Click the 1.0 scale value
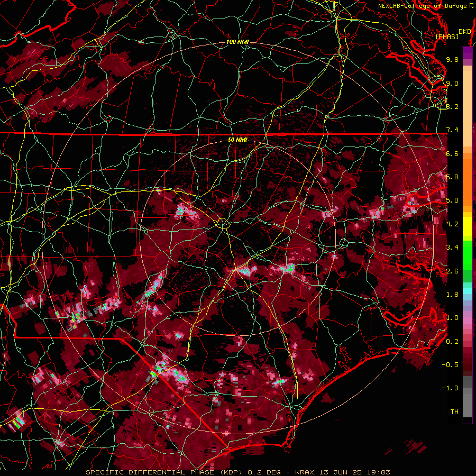476x476 pixels. pyautogui.click(x=452, y=318)
